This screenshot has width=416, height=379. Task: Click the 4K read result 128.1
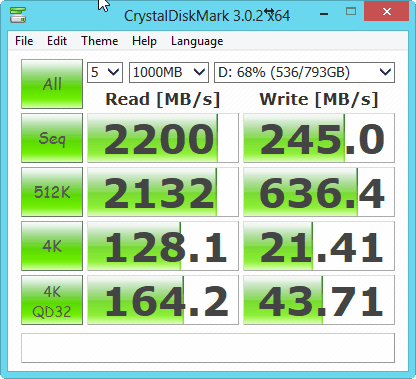coord(163,246)
